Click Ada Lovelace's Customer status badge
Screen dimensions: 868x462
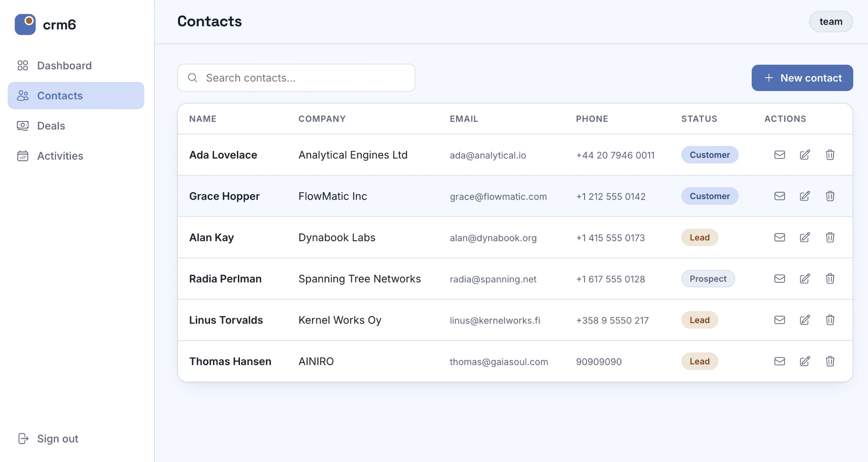pos(710,155)
